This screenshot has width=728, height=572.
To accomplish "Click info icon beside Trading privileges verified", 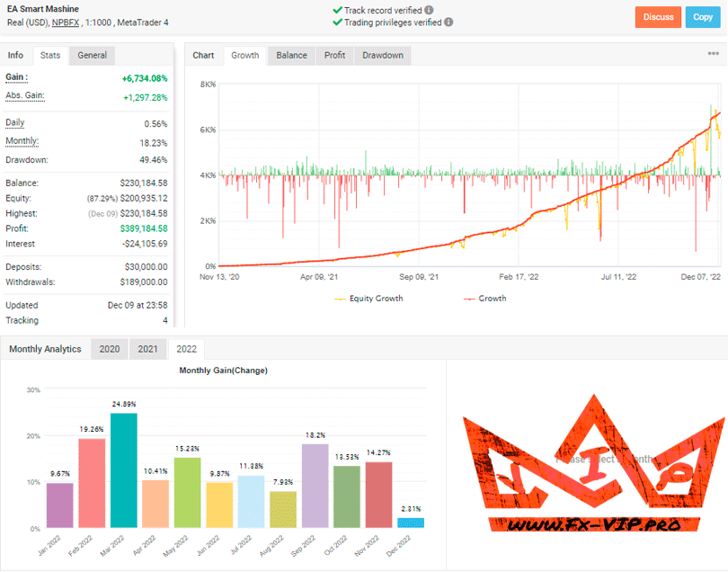I will pyautogui.click(x=448, y=22).
